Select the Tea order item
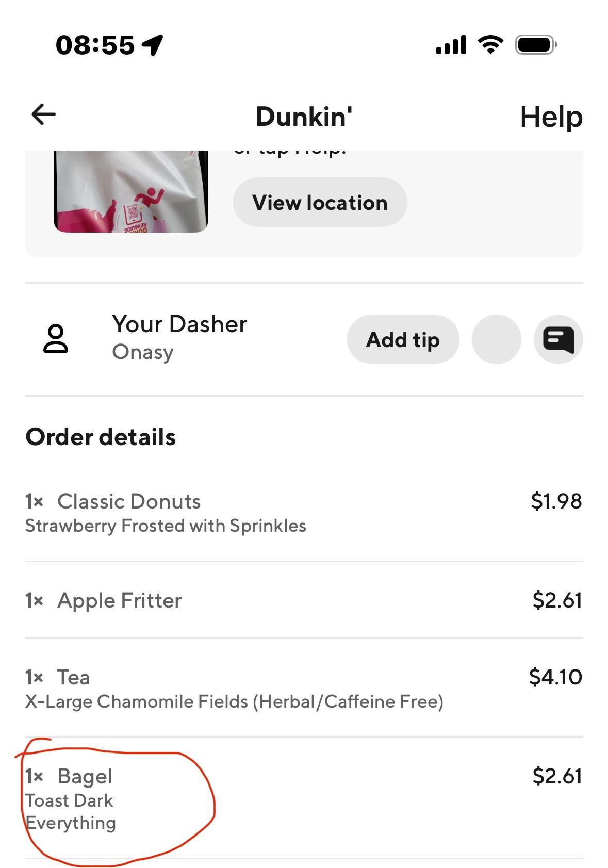This screenshot has width=608, height=868. click(x=74, y=677)
